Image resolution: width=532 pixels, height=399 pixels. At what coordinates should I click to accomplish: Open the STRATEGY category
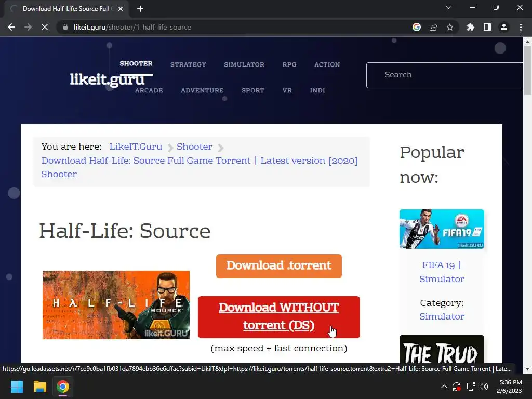[x=188, y=64]
